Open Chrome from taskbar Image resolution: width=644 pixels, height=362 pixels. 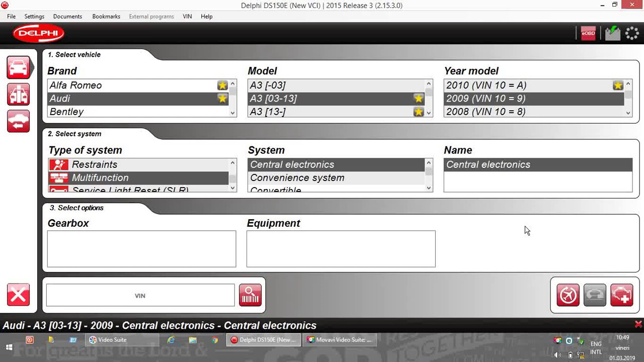[x=215, y=340]
